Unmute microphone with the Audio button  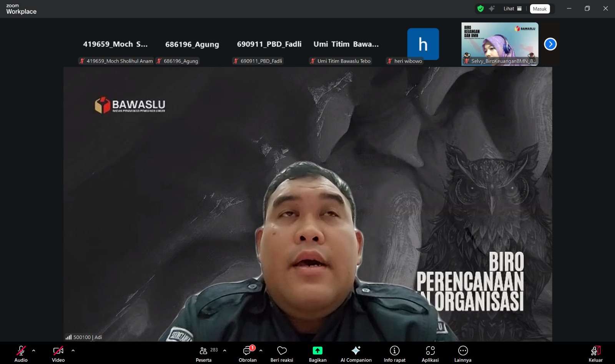[21, 353]
